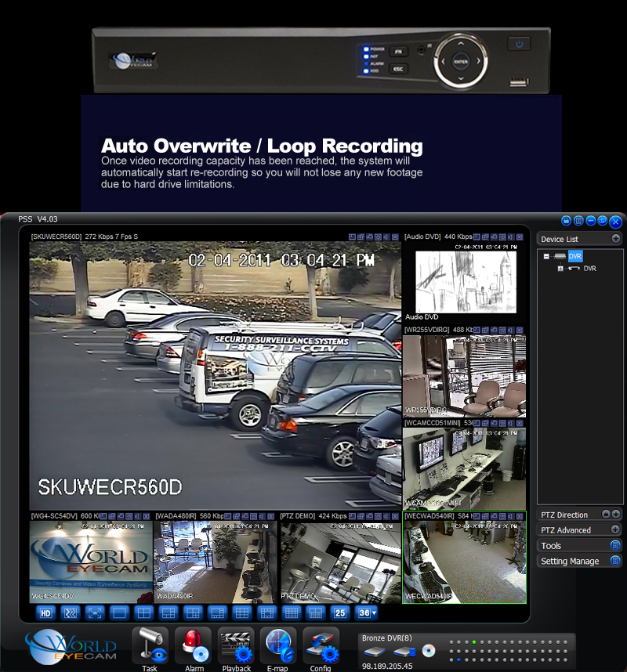Click the fluency mode button beside HD
The image size is (627, 672).
click(x=71, y=612)
